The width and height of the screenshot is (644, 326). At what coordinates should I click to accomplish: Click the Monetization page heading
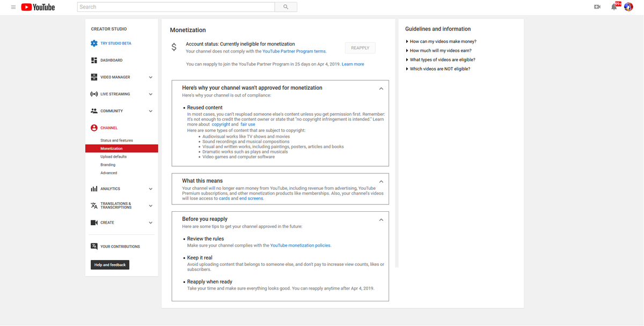pyautogui.click(x=188, y=30)
